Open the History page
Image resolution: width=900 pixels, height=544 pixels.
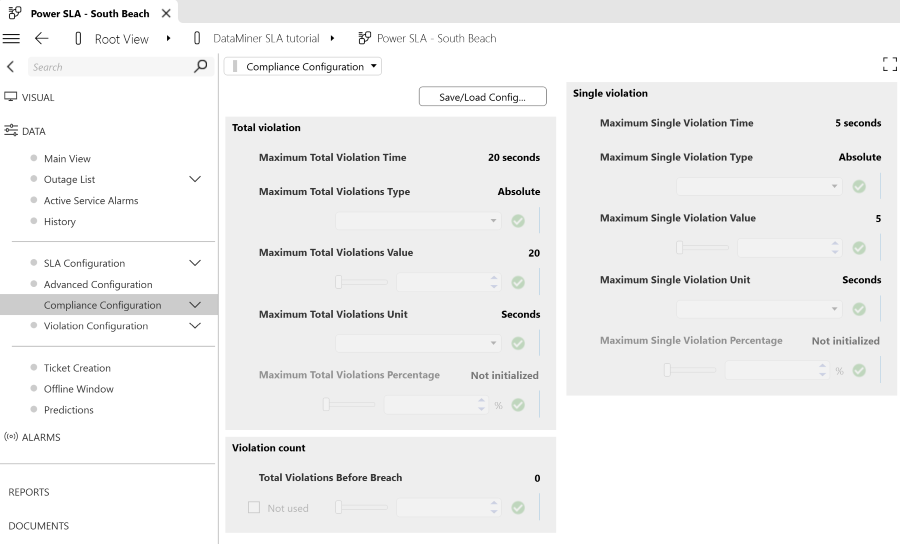pyautogui.click(x=60, y=222)
